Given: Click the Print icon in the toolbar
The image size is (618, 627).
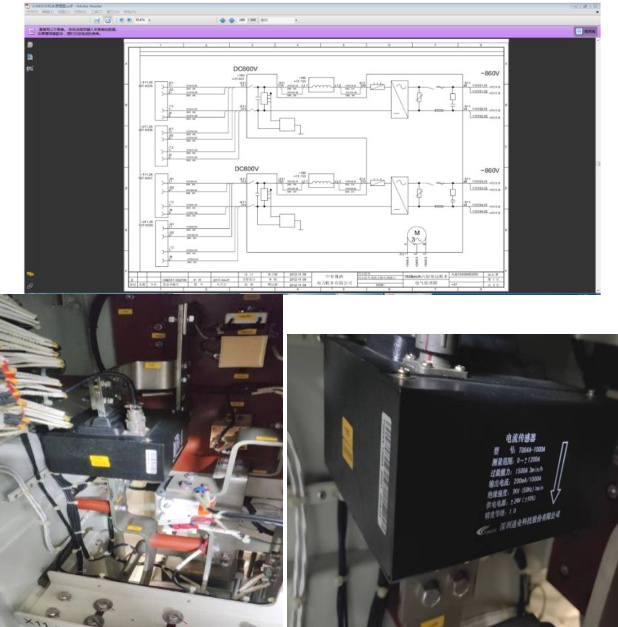Looking at the screenshot, I should click(x=107, y=19).
